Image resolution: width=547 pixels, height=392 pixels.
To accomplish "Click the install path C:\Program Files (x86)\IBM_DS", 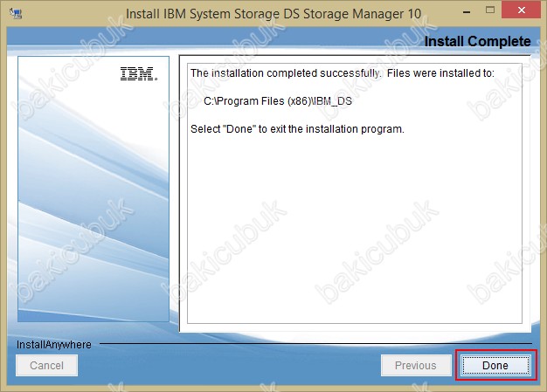I will click(x=278, y=101).
